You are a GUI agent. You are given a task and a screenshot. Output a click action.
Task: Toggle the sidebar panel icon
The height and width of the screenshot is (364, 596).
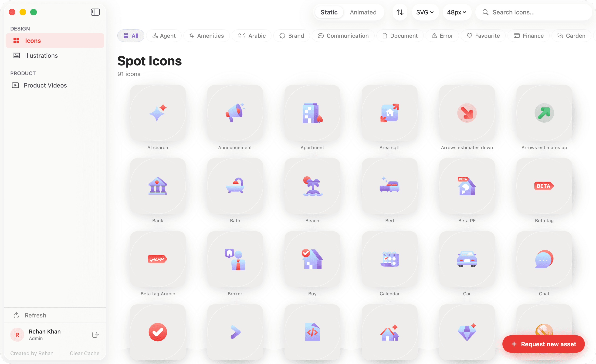(x=95, y=12)
